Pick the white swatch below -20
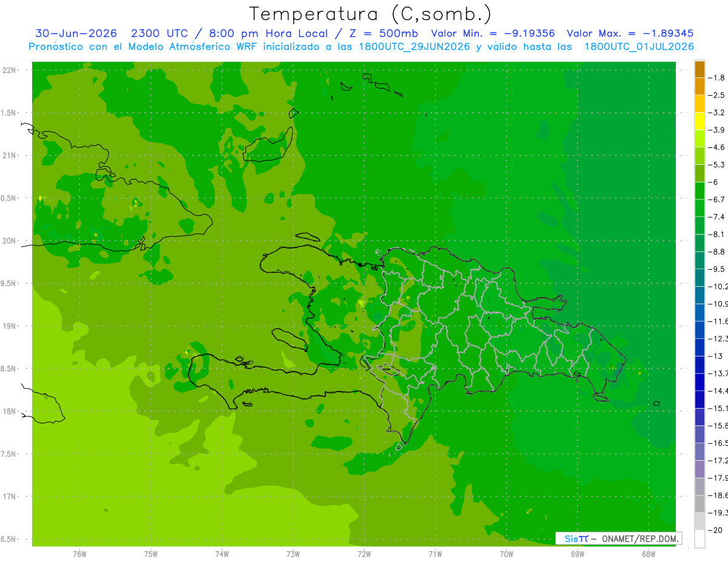The height and width of the screenshot is (562, 728). [699, 539]
